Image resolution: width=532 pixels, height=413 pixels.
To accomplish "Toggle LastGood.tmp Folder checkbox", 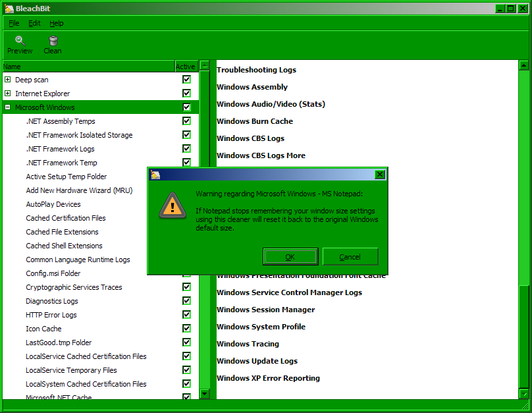I will click(186, 343).
